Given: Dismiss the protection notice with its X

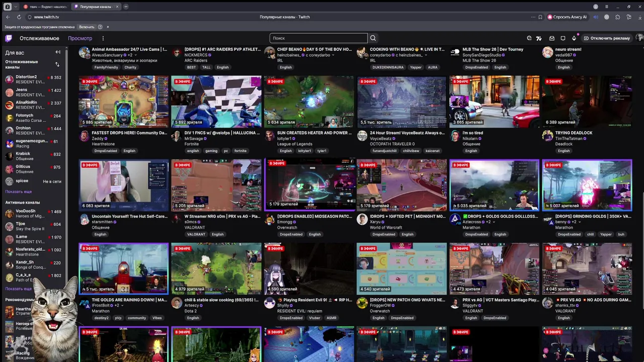Looking at the screenshot, I should [108, 27].
